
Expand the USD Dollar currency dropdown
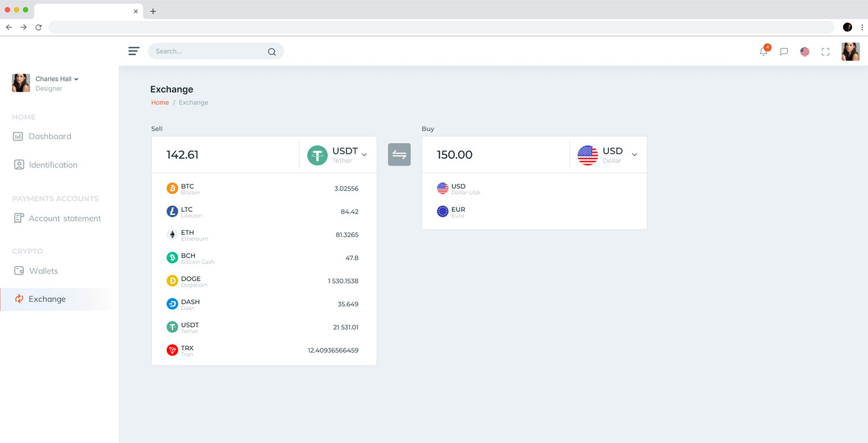pyautogui.click(x=608, y=155)
